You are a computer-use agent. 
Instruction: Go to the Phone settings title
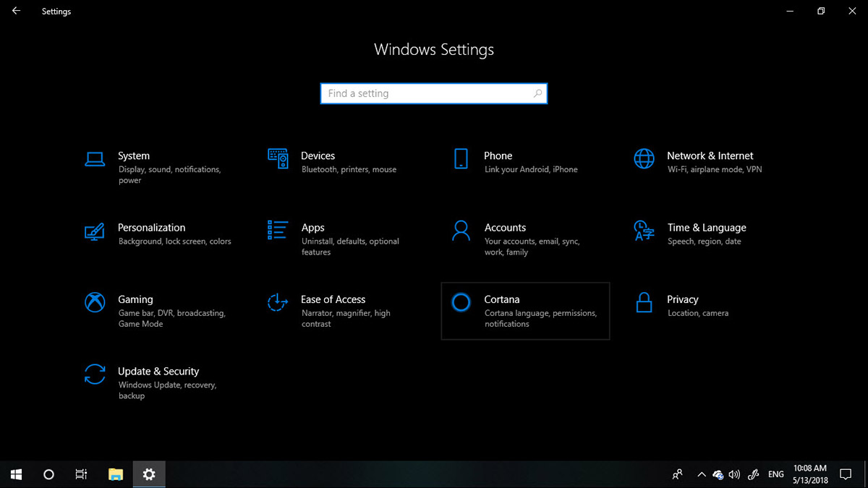click(x=498, y=155)
